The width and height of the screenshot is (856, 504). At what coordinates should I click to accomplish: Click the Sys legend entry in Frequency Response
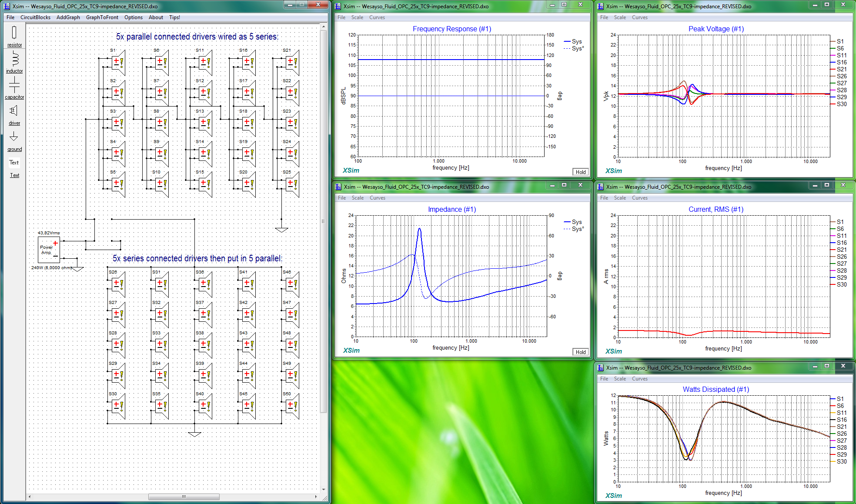coord(573,41)
